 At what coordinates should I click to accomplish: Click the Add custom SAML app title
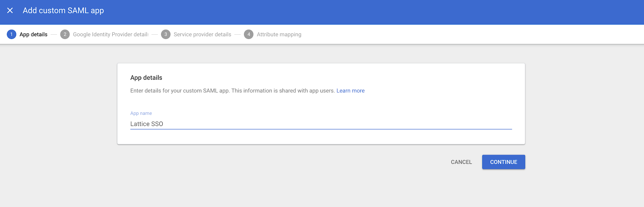pyautogui.click(x=63, y=10)
